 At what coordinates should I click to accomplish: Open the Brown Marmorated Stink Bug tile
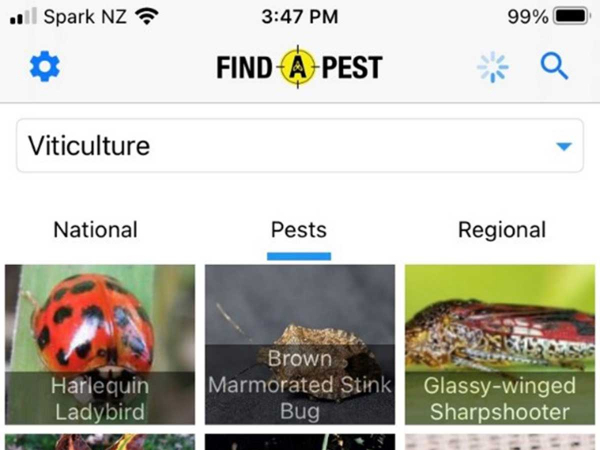click(x=300, y=344)
